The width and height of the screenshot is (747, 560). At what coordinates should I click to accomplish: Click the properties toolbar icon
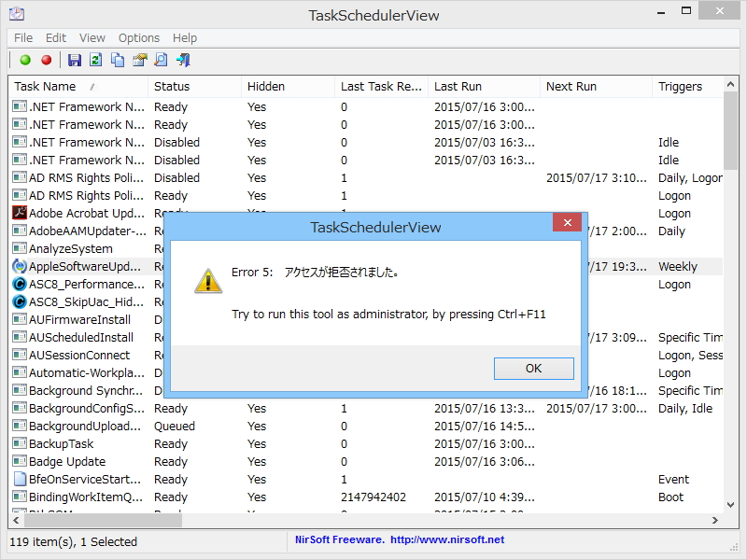tap(139, 60)
